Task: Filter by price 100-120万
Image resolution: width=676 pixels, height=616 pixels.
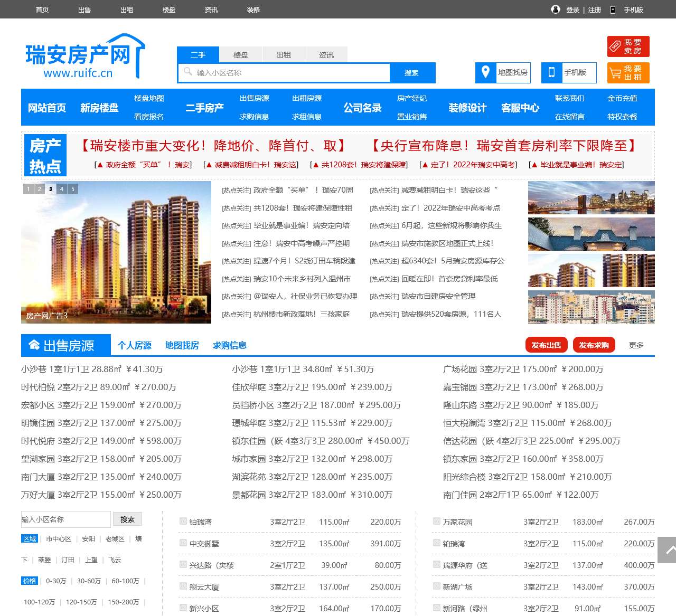Action: (x=39, y=602)
